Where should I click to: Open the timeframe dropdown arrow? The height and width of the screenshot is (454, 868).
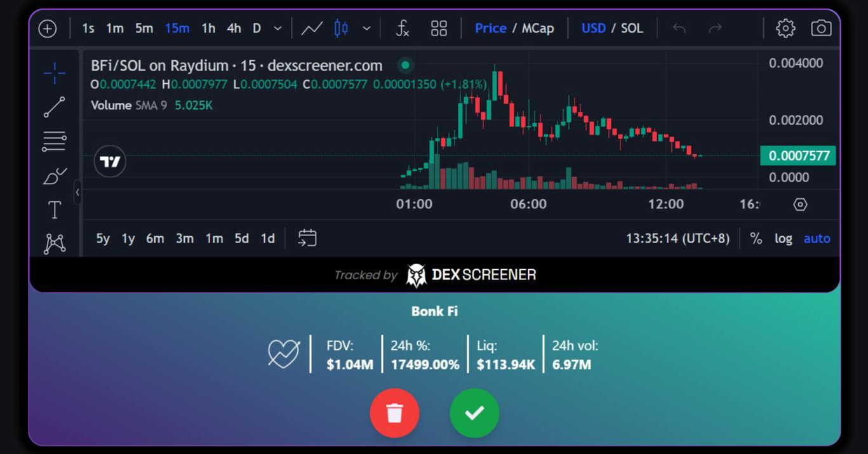tap(277, 29)
